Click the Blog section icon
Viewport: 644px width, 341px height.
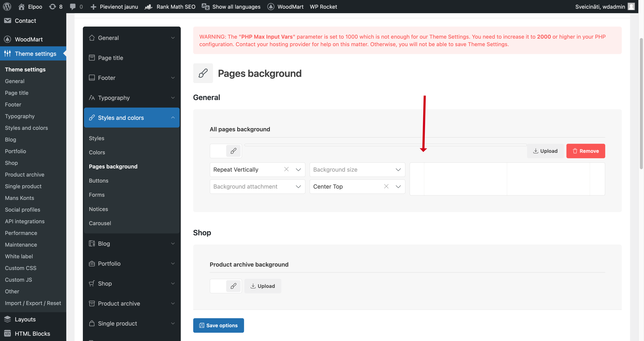point(92,243)
